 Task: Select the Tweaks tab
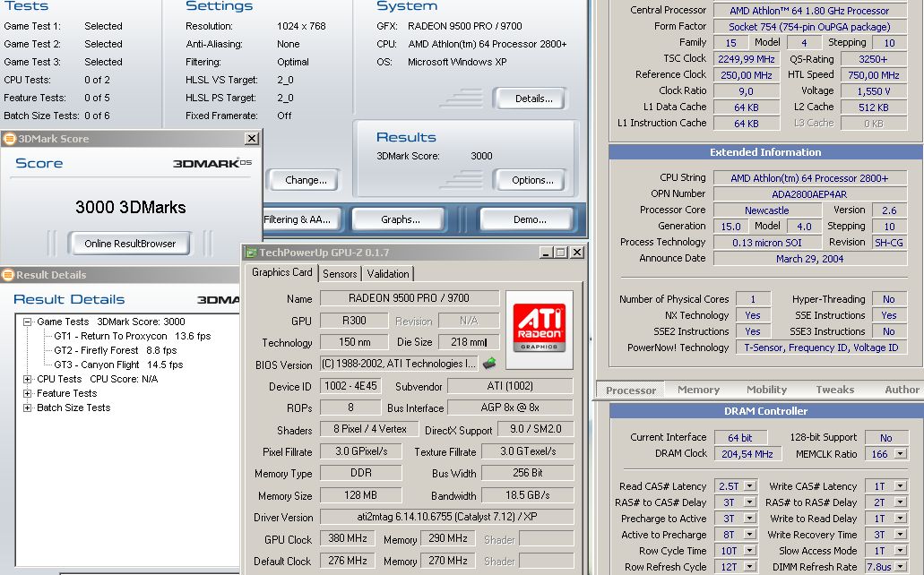pyautogui.click(x=835, y=390)
